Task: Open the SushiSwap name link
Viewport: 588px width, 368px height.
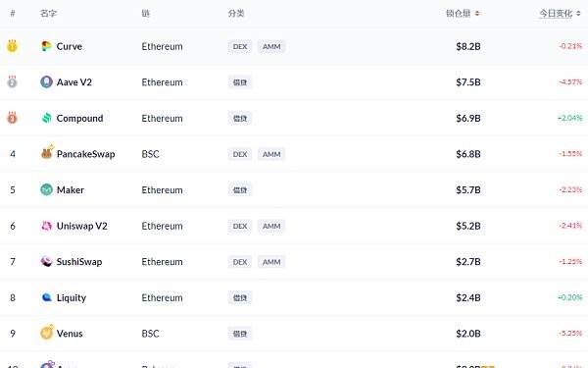Action: tap(79, 261)
